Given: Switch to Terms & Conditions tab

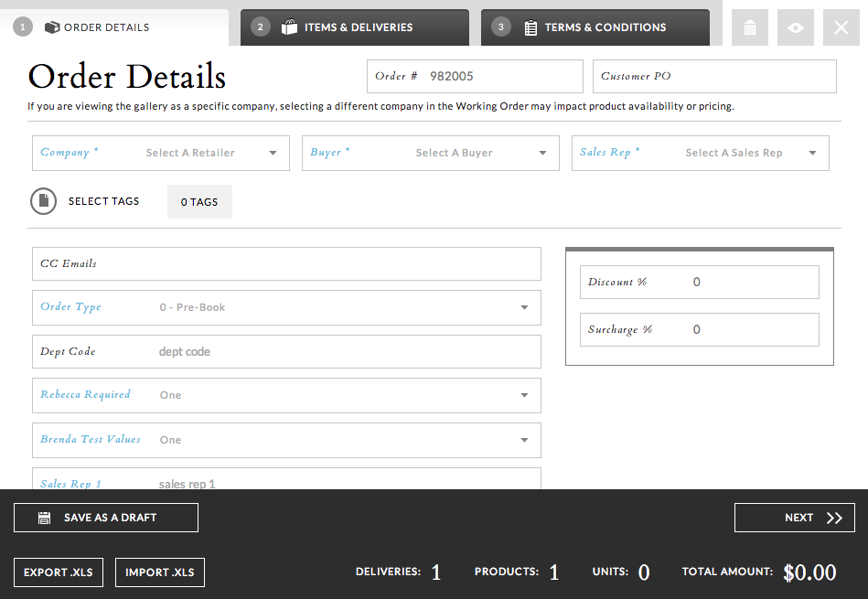Looking at the screenshot, I should [595, 27].
